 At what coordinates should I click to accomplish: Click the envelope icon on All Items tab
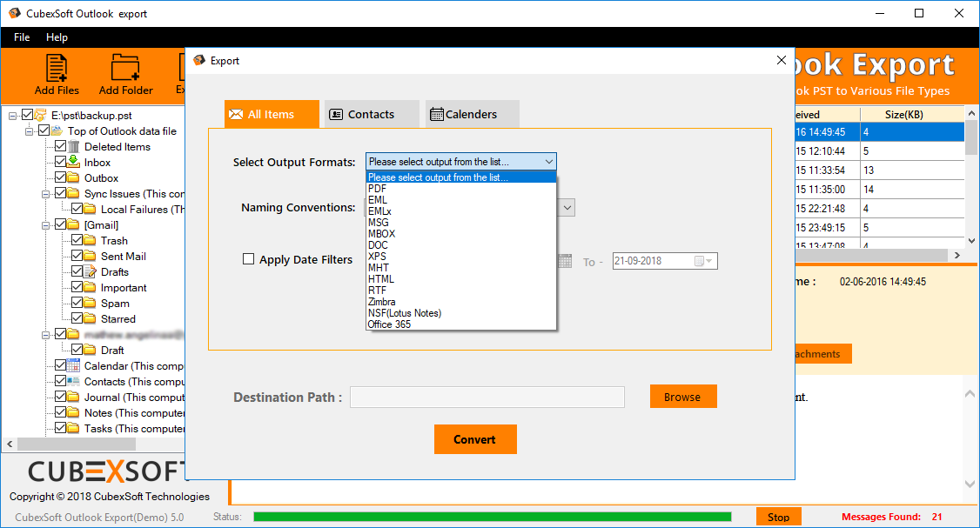click(x=235, y=114)
